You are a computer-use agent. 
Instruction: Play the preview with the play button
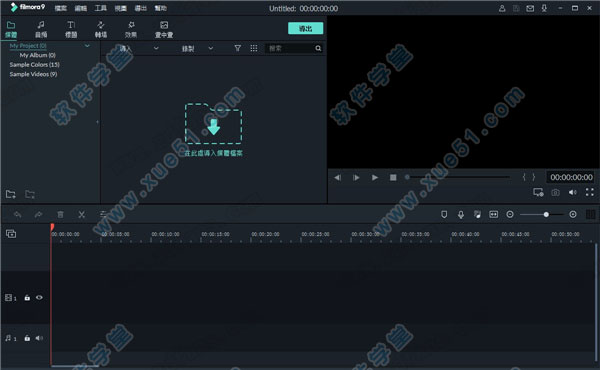click(x=375, y=177)
